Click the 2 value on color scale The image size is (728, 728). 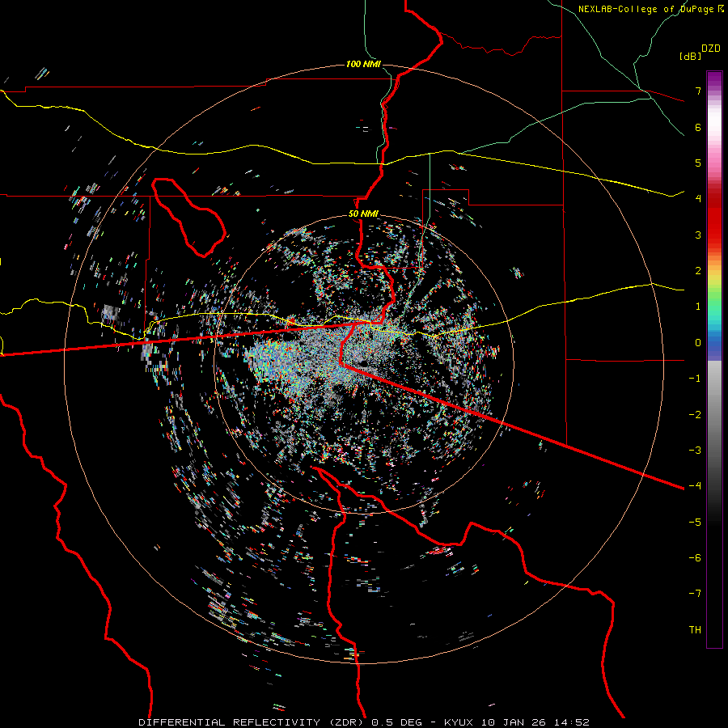(x=698, y=271)
